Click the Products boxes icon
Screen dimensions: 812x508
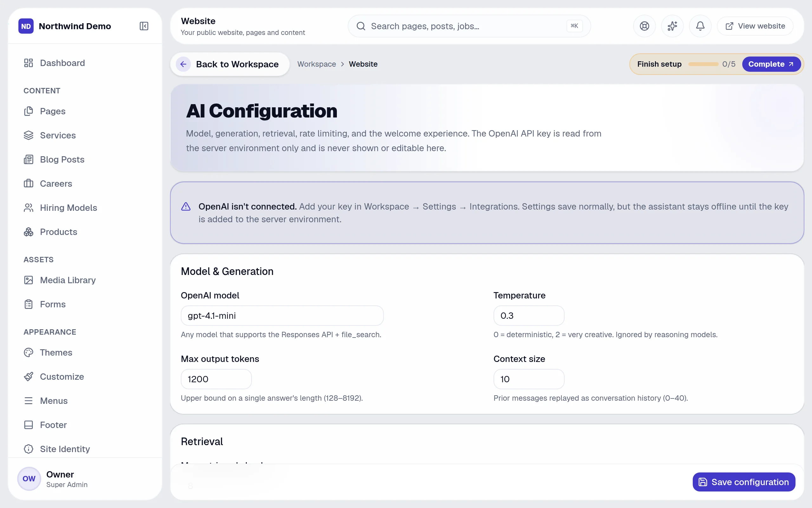(29, 232)
